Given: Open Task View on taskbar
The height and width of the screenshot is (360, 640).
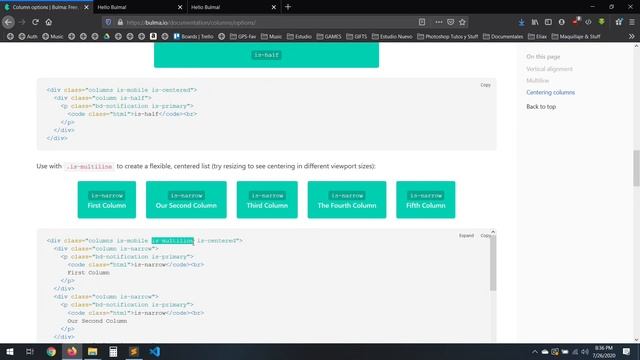Looking at the screenshot, I should click(29, 351).
